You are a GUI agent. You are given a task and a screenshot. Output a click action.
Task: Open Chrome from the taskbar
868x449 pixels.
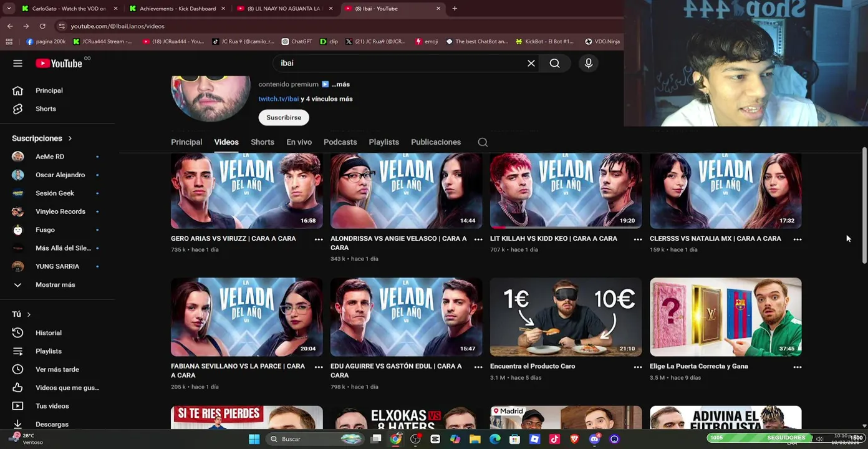pyautogui.click(x=395, y=439)
